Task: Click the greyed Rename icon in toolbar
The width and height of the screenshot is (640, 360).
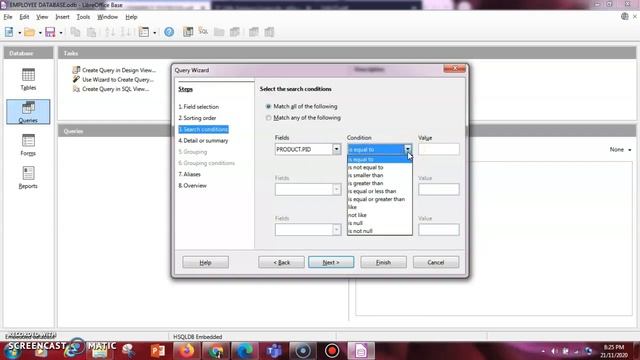Action: coord(269,32)
